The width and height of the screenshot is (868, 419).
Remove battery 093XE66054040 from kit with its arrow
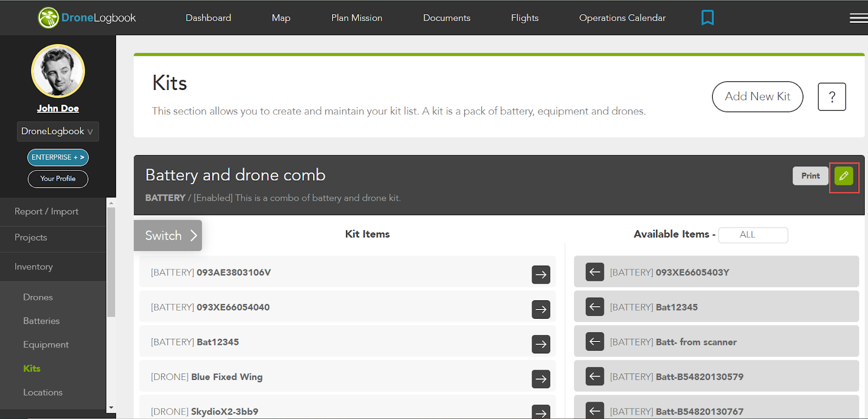[x=541, y=310]
